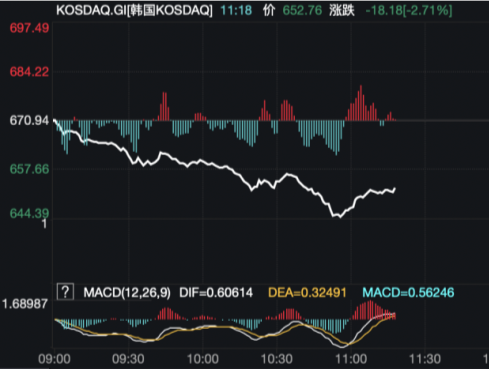The height and width of the screenshot is (369, 489).
Task: Click the 684.22 price axis label
Action: [x=29, y=72]
